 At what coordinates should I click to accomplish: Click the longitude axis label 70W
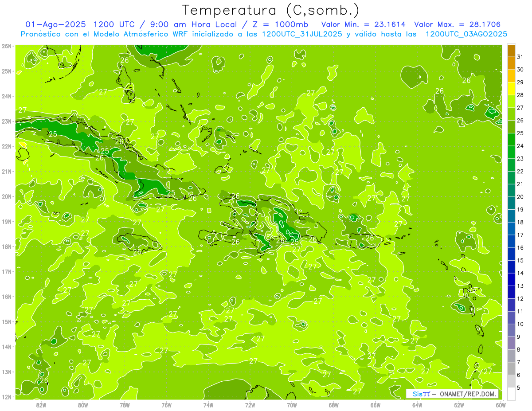coord(292,405)
